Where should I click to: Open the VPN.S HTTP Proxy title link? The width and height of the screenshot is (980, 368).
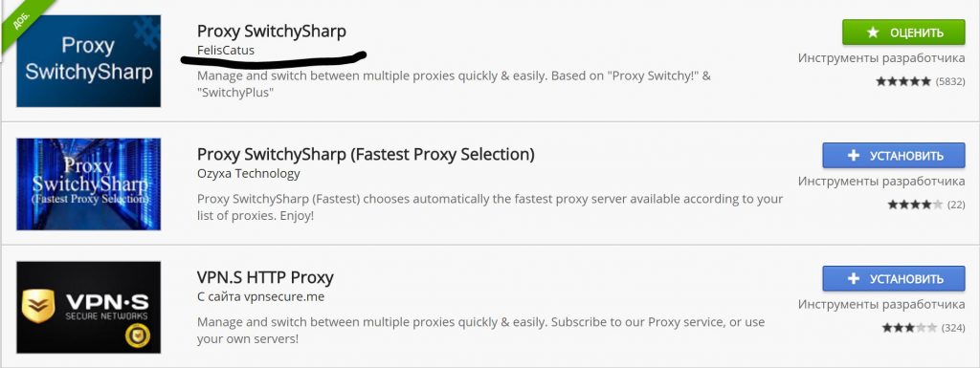(265, 277)
